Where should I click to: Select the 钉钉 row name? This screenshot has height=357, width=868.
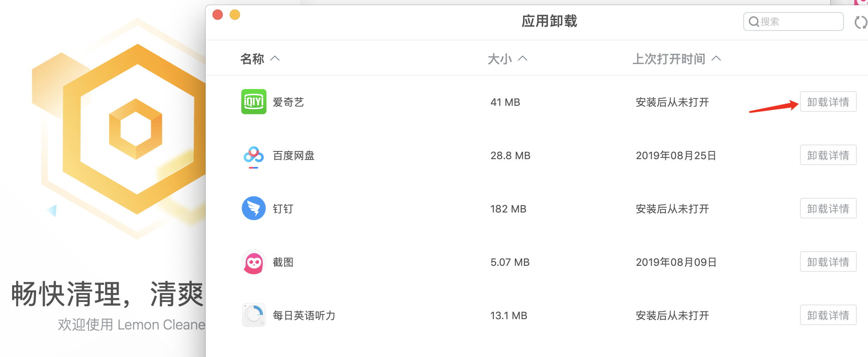pyautogui.click(x=283, y=209)
